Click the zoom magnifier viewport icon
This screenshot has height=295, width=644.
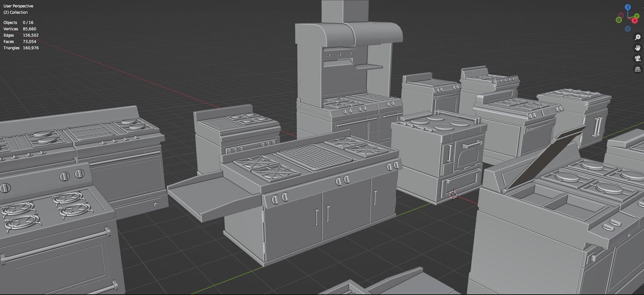637,37
